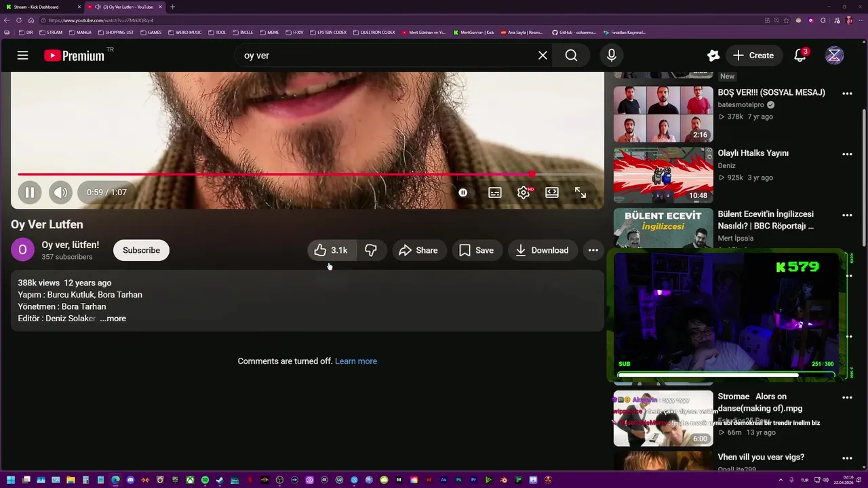
Task: Open the Oy ver, lütfen! channel avatar
Action: 22,250
